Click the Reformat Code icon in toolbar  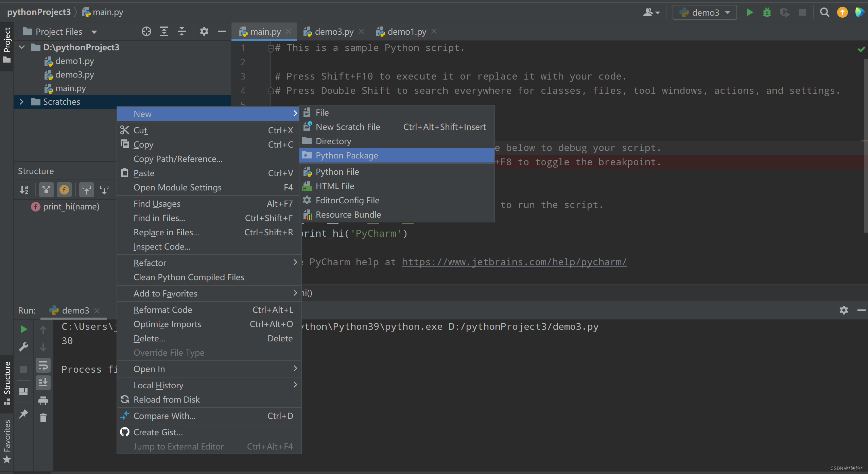162,310
